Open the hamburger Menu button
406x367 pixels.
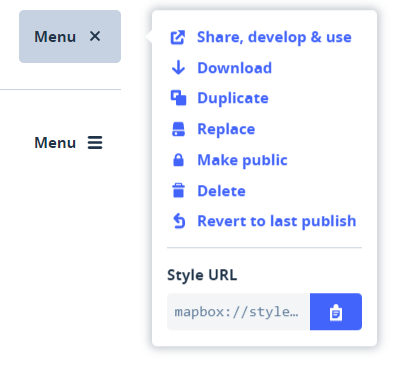[68, 143]
